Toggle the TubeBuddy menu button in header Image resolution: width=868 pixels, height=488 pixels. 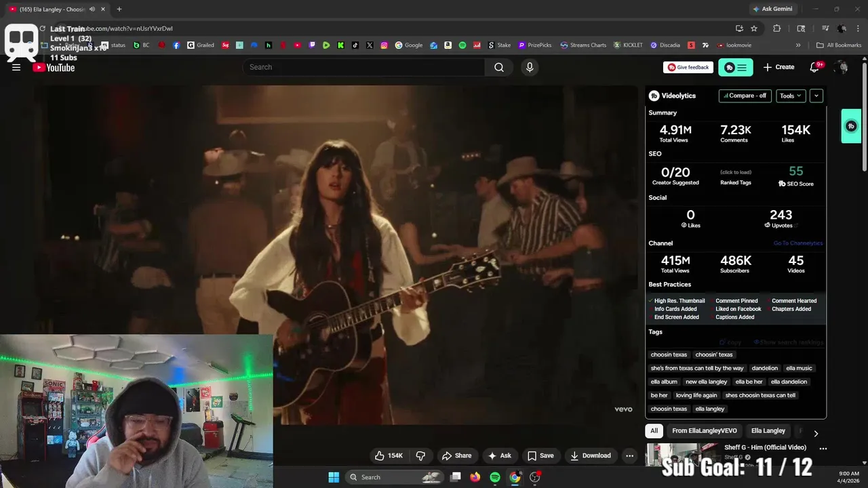tap(736, 67)
